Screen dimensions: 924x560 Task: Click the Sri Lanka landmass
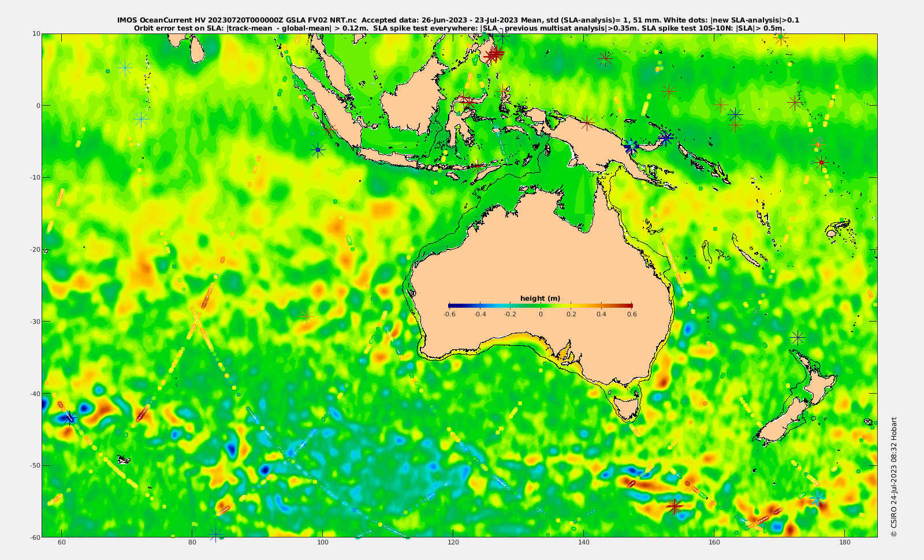coord(197,51)
